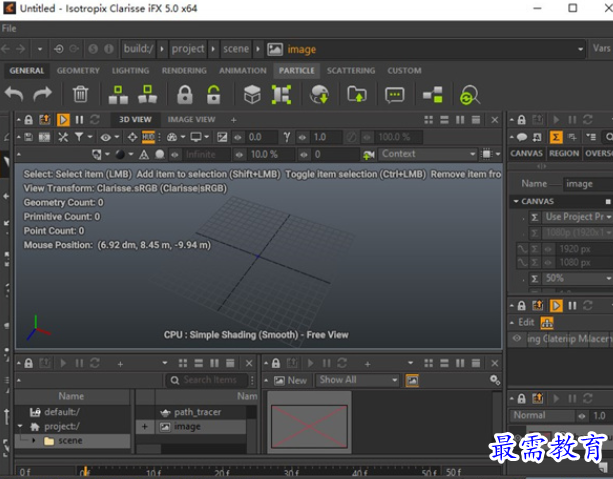The image size is (613, 479).
Task: Click the speech bubble comment icon
Action: [394, 95]
